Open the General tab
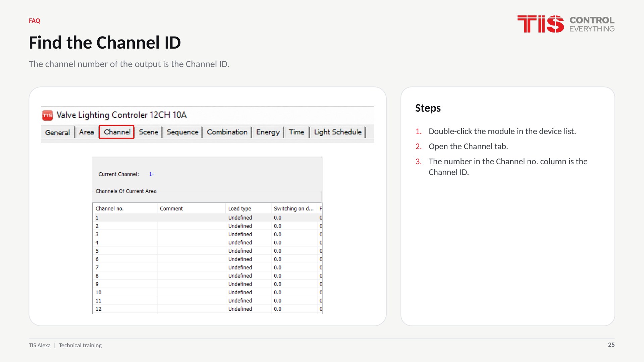 click(58, 132)
